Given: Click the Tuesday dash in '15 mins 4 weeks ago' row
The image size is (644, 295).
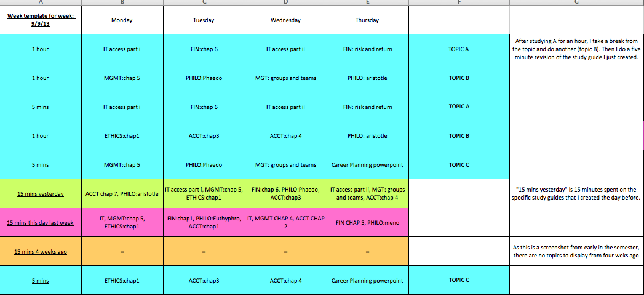Looking at the screenshot, I should click(204, 251).
